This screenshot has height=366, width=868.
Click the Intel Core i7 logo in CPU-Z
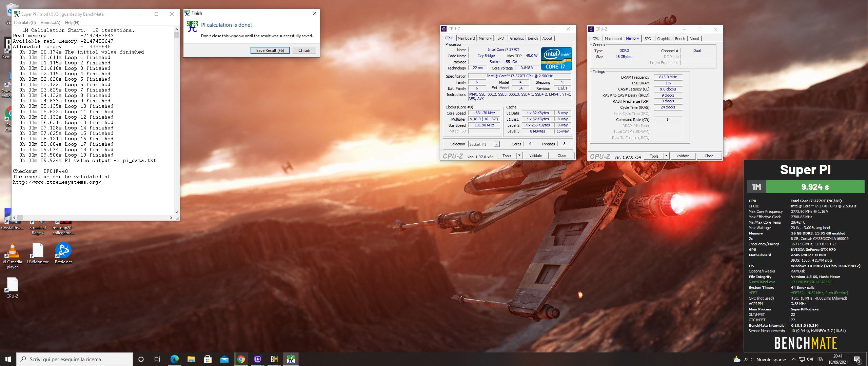556,58
